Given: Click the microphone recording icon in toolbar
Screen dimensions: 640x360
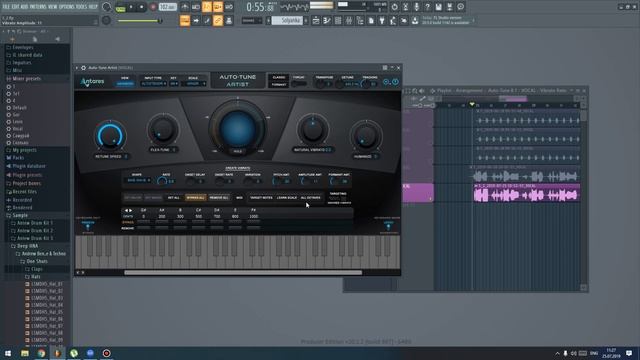Looking at the screenshot, I should (x=416, y=7).
